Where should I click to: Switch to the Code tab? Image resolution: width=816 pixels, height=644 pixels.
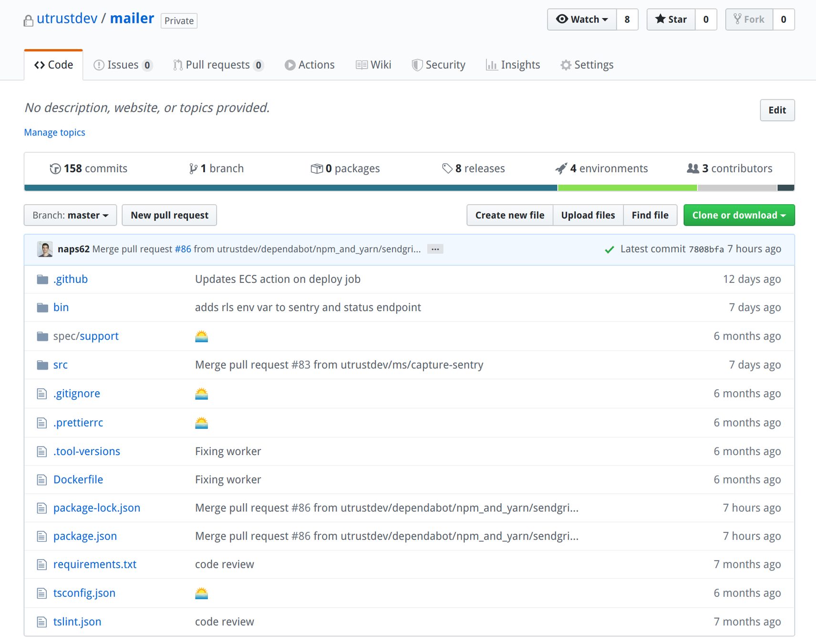pyautogui.click(x=53, y=65)
